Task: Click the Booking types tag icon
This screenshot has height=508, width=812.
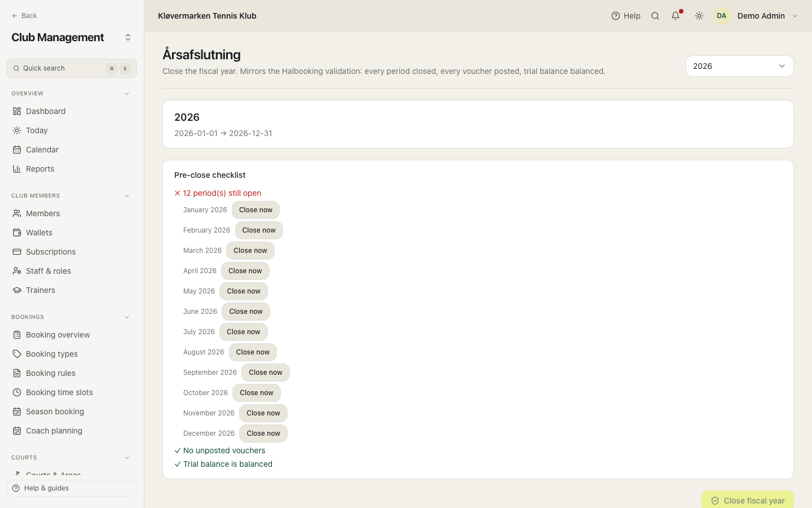Action: click(17, 354)
